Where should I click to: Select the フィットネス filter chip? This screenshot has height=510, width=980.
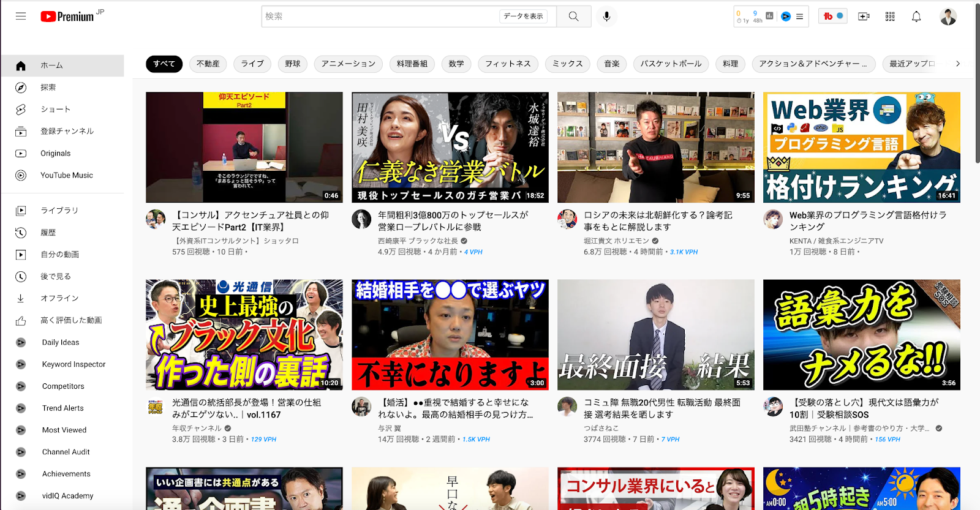(x=508, y=64)
